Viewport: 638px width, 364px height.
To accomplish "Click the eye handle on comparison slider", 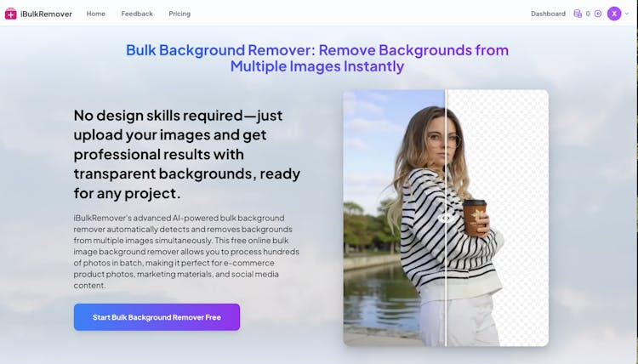I will 446,218.
